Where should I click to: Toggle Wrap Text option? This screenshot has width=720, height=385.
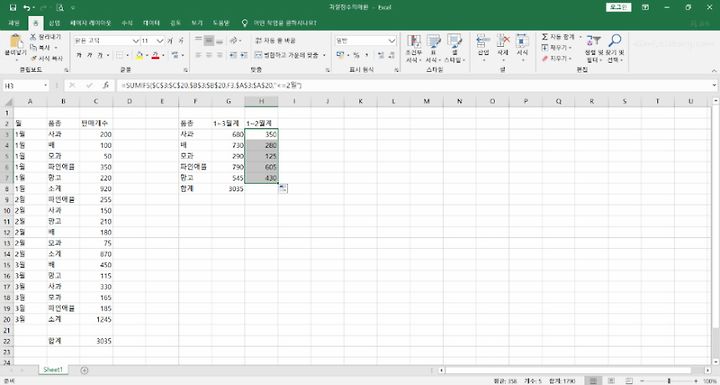[x=276, y=40]
